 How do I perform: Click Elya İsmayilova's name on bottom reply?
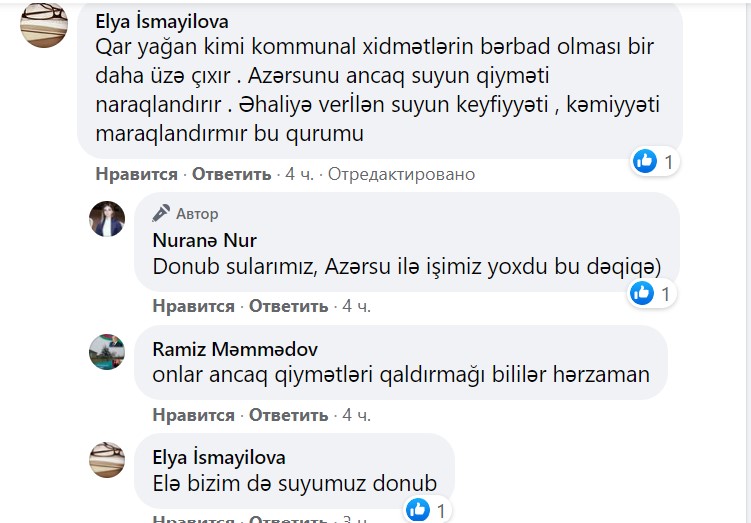218,457
